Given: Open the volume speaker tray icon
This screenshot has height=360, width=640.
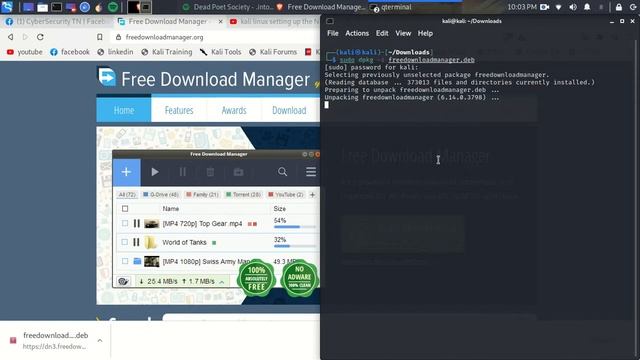Looking at the screenshot, I should click(573, 7).
